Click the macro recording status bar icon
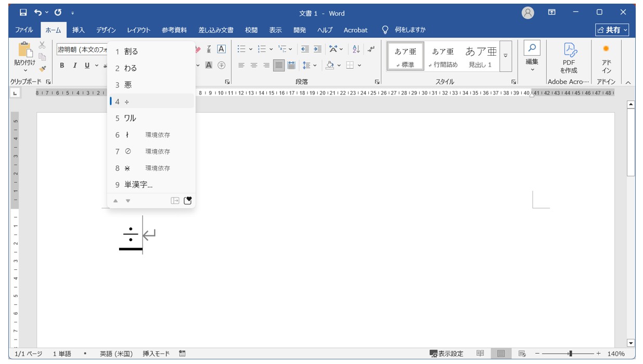The width and height of the screenshot is (643, 364). (182, 354)
